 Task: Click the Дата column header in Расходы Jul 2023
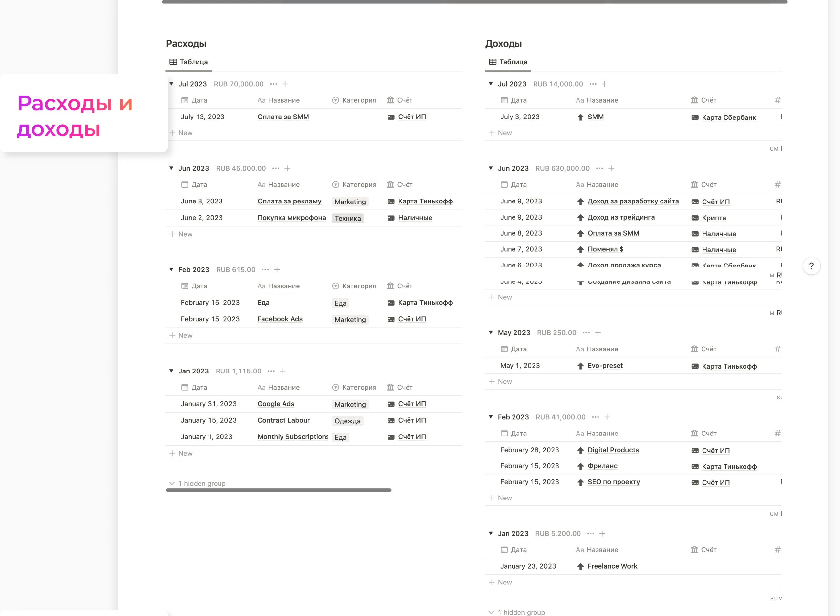tap(194, 100)
